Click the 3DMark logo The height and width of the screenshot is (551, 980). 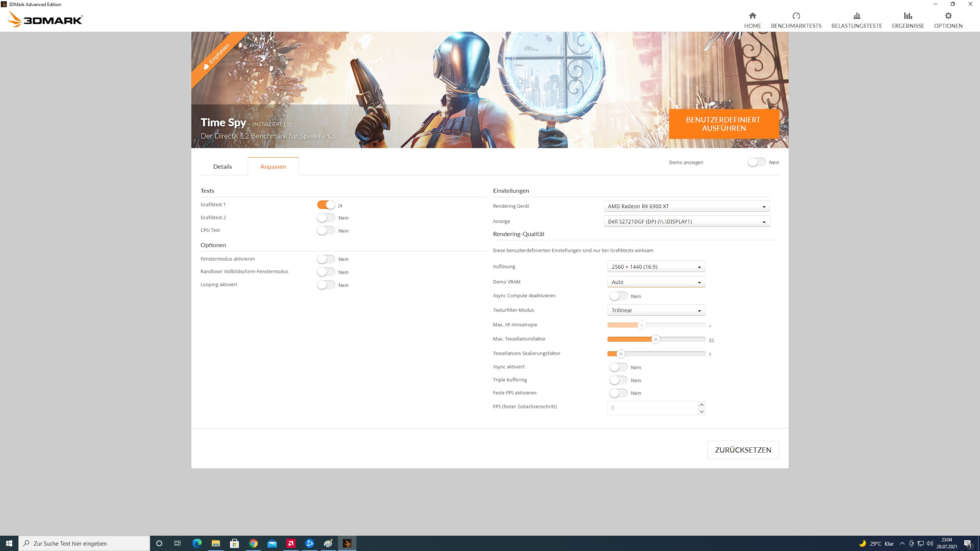[45, 20]
